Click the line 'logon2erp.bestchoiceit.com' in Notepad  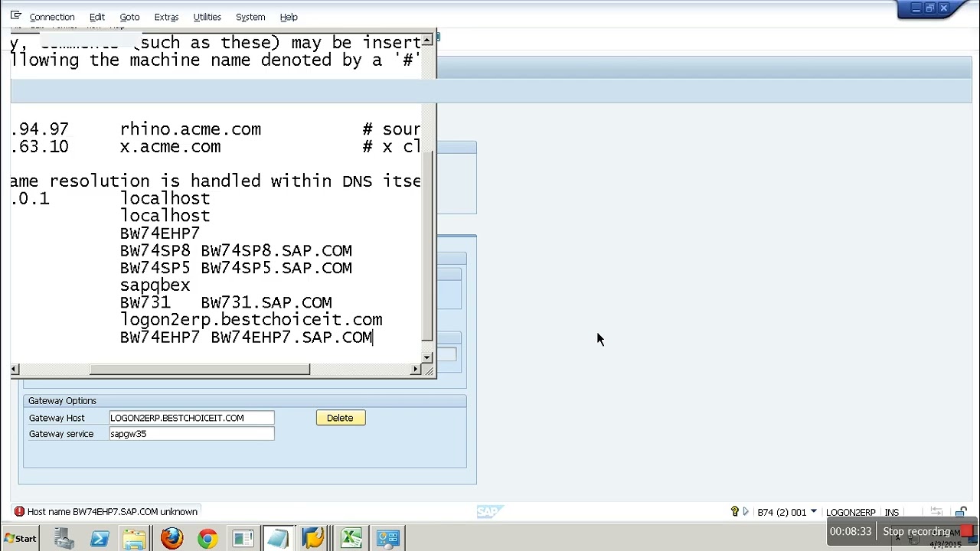(x=251, y=320)
